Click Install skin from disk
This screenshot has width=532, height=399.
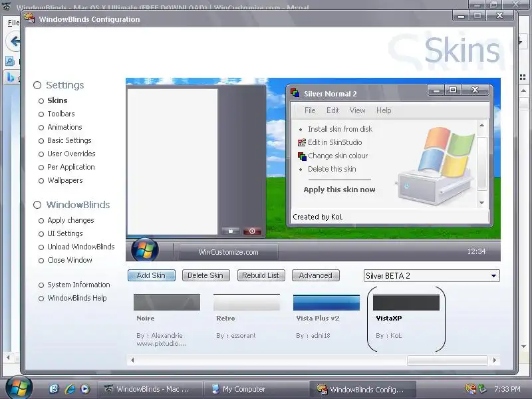click(340, 129)
